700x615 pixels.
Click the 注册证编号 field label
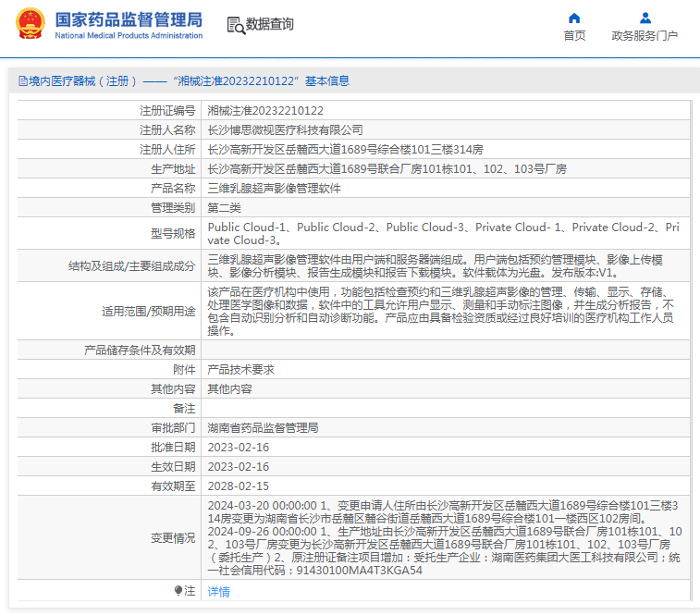click(x=167, y=111)
